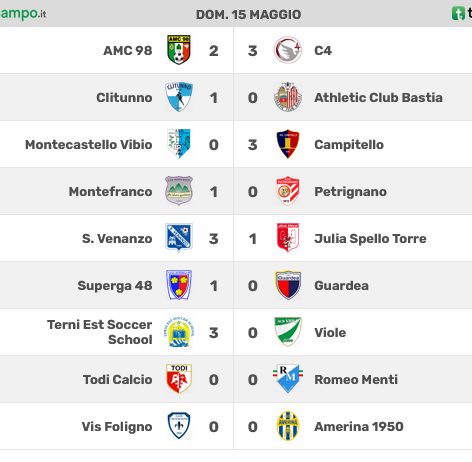Click the Julia Spello Torre crest
The width and height of the screenshot is (472, 462).
(x=288, y=238)
